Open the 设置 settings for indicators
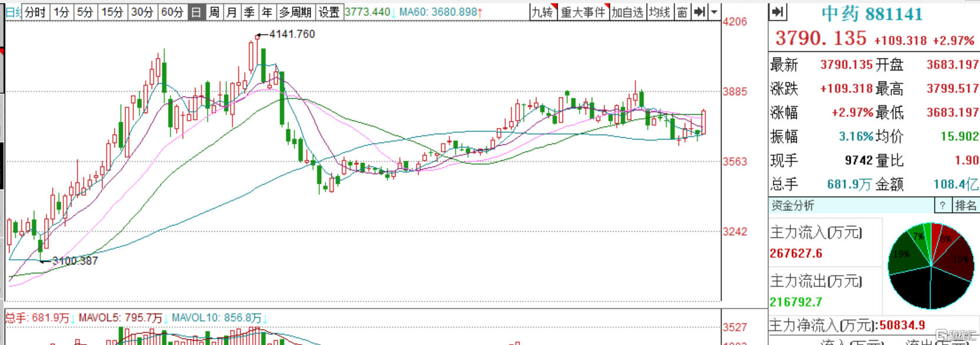This screenshot has height=345, width=980. pos(329,12)
